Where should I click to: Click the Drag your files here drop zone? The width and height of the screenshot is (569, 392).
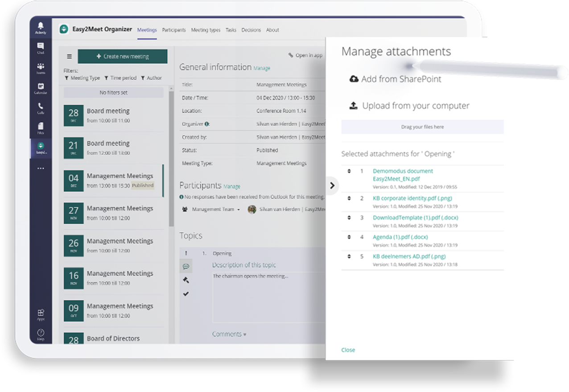pyautogui.click(x=422, y=127)
